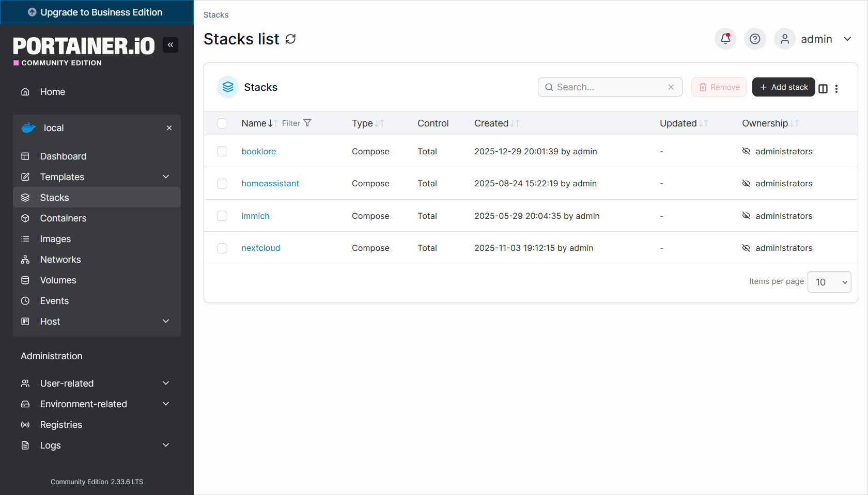The height and width of the screenshot is (495, 868).
Task: Expand the Templates sidebar section
Action: 165,177
